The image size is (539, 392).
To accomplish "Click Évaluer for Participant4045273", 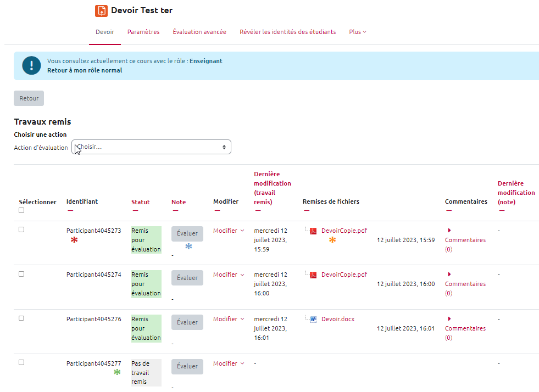I will tap(187, 233).
